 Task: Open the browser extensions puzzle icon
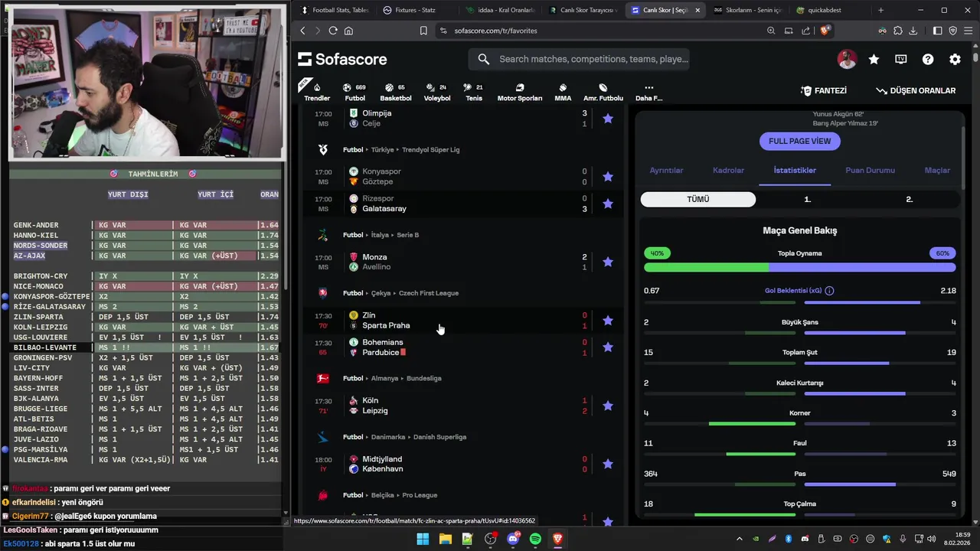(x=897, y=31)
